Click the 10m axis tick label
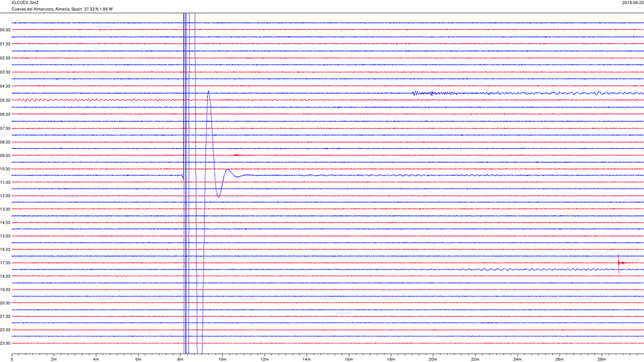 tap(222, 359)
